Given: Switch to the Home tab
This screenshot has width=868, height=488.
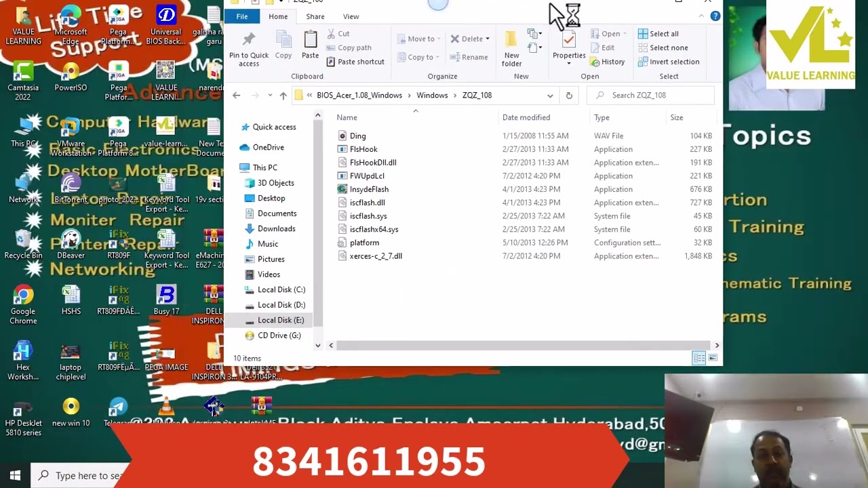Looking at the screenshot, I should coord(278,16).
